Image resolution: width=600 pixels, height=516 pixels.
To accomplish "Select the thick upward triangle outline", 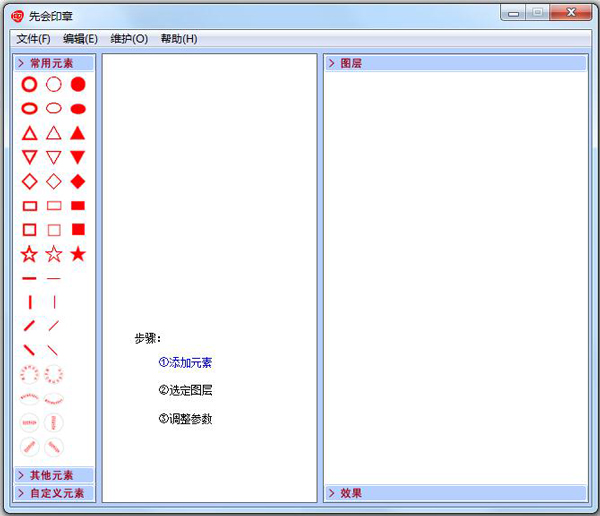I will pyautogui.click(x=29, y=133).
